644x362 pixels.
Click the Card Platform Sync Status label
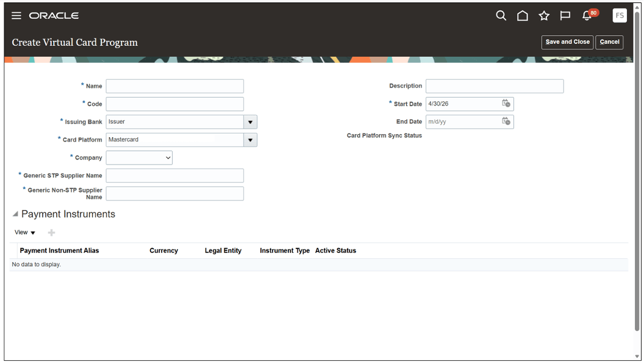(384, 135)
